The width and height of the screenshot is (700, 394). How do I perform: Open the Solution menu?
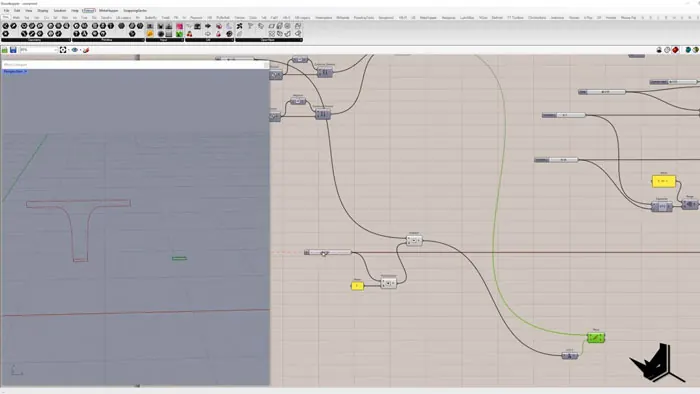(x=60, y=10)
